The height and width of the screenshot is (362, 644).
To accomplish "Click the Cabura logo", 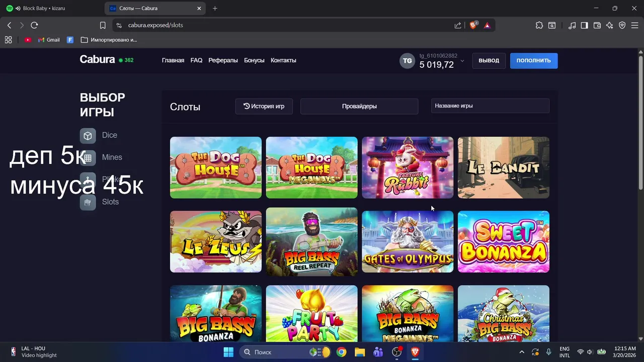I will (97, 59).
